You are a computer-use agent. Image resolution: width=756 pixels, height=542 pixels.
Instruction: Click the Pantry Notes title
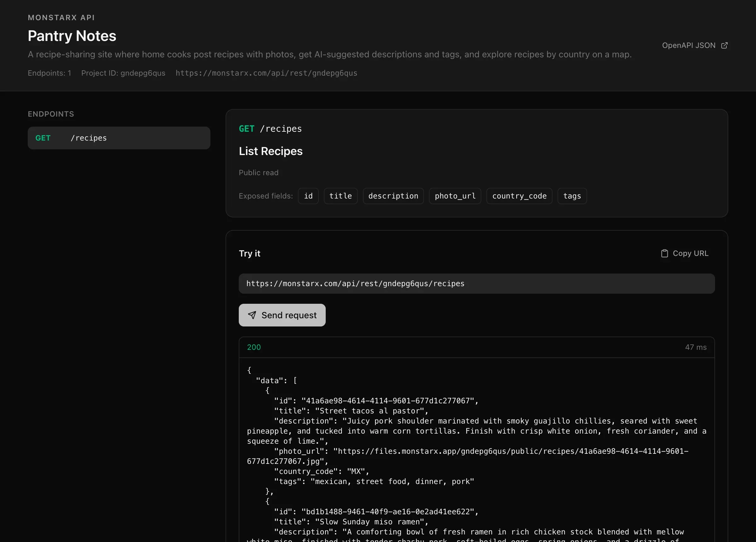72,36
